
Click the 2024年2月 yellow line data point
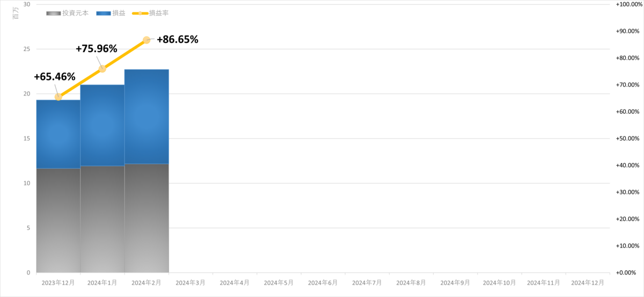pyautogui.click(x=147, y=40)
